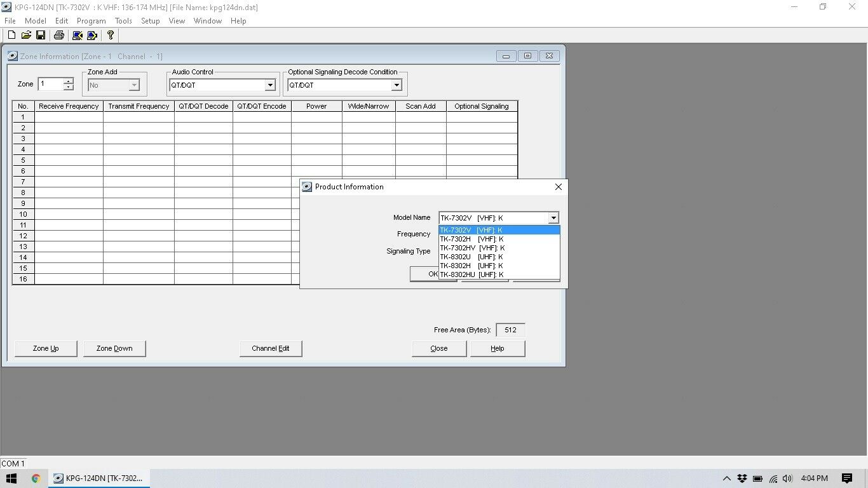Open the Wi-Fi network tray icon
The height and width of the screenshot is (488, 868).
click(773, 478)
